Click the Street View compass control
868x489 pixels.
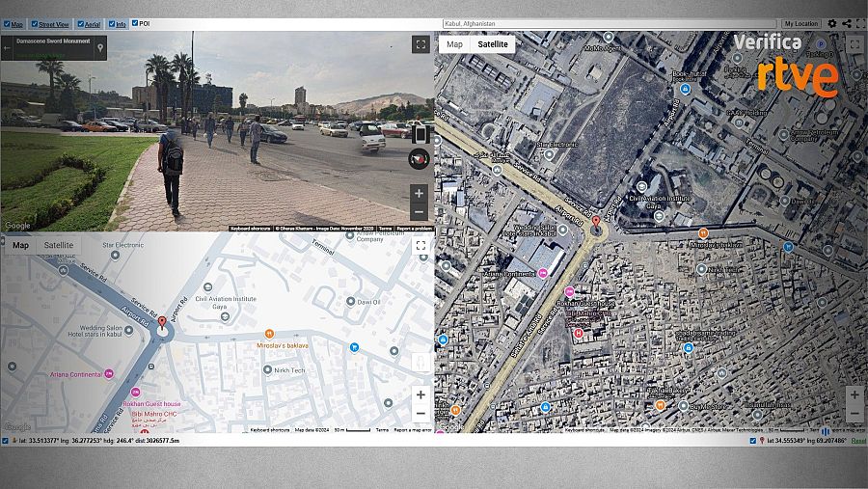(x=420, y=159)
